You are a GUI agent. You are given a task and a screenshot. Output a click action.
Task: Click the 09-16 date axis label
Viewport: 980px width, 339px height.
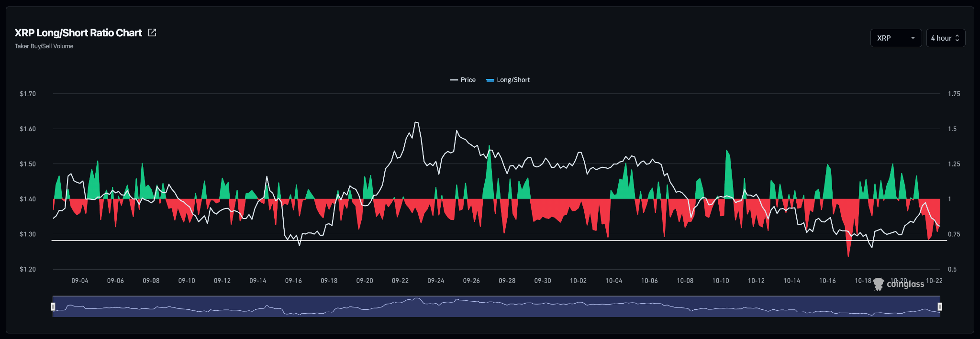click(293, 281)
